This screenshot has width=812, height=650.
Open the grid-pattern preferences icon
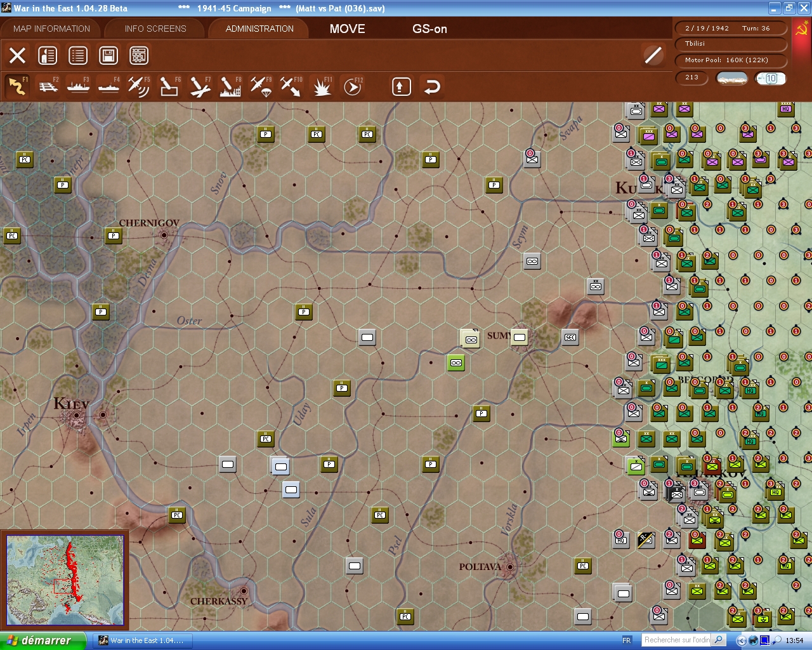click(139, 55)
